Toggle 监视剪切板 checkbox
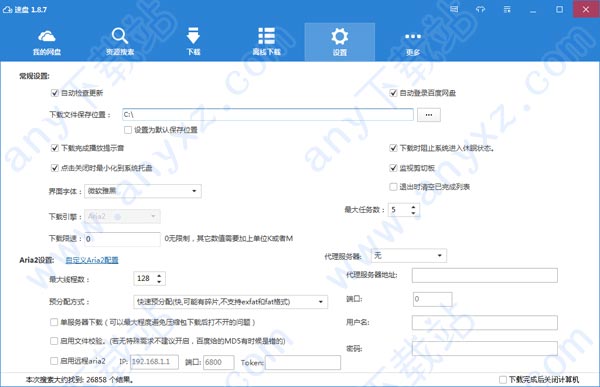This screenshot has height=387, width=600. point(393,168)
